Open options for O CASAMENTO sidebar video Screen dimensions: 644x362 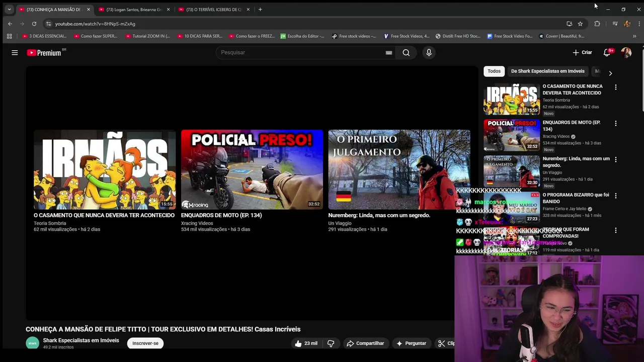(x=615, y=87)
